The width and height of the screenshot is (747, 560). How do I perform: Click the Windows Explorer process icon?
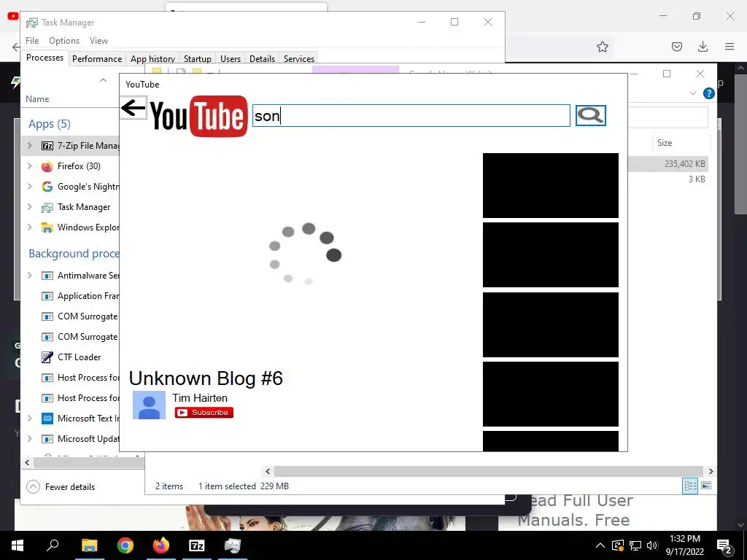(47, 227)
